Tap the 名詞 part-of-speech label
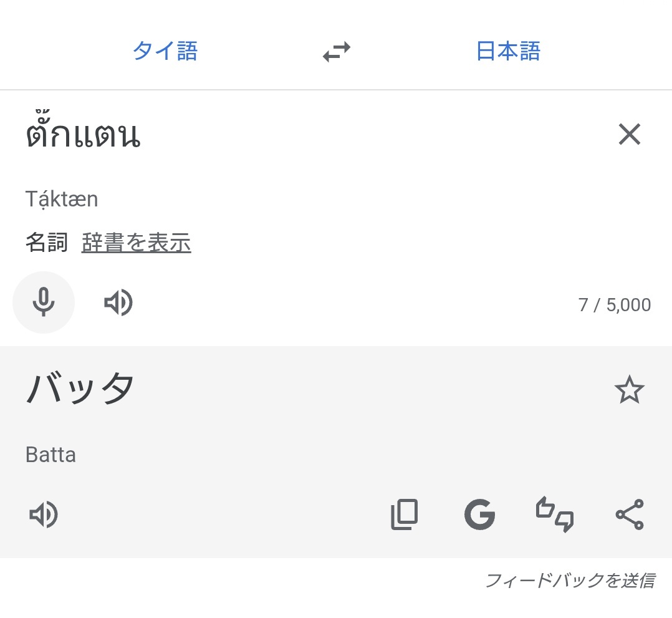 (x=47, y=243)
